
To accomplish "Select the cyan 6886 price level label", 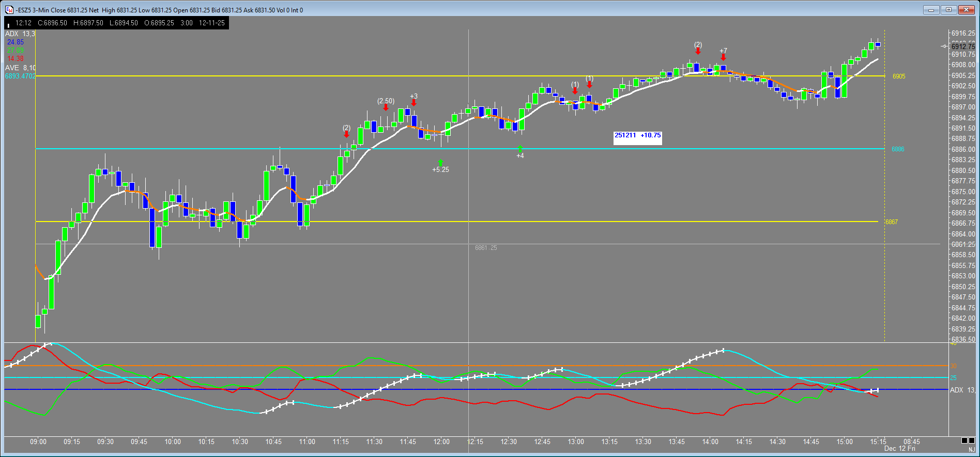I will click(x=898, y=149).
